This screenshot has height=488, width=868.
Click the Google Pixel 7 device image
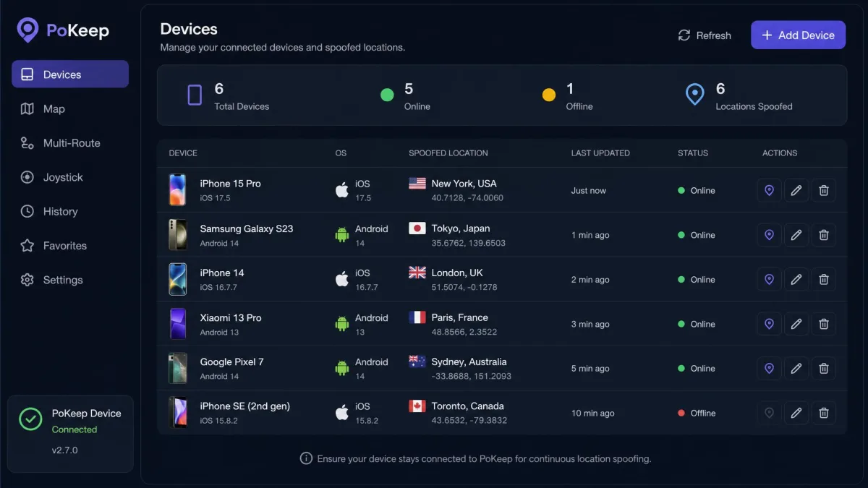click(178, 368)
